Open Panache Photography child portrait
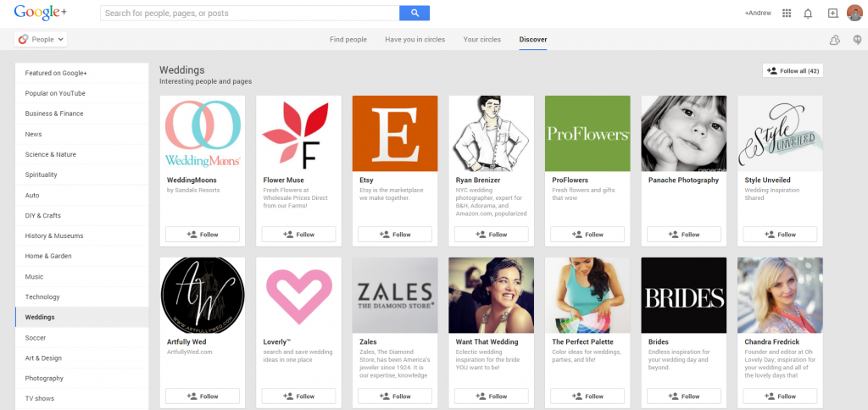The height and width of the screenshot is (410, 868). [684, 133]
